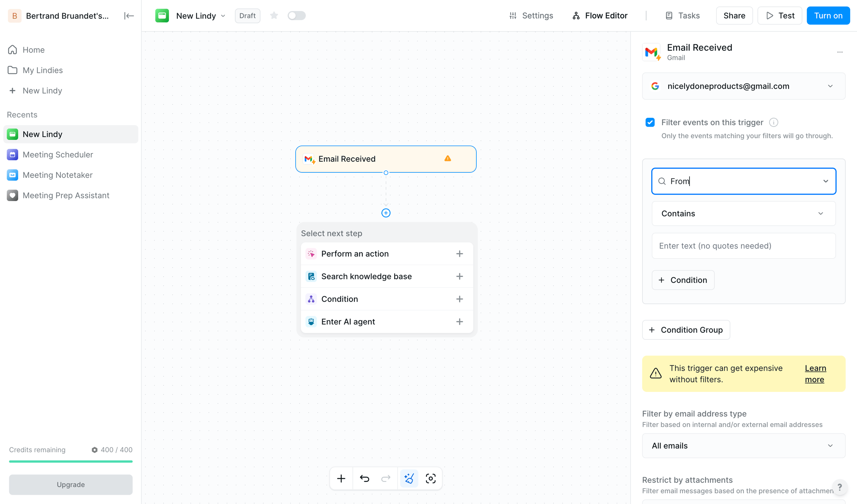Click plus icon next to Perform an action
The image size is (857, 504).
pyautogui.click(x=460, y=254)
